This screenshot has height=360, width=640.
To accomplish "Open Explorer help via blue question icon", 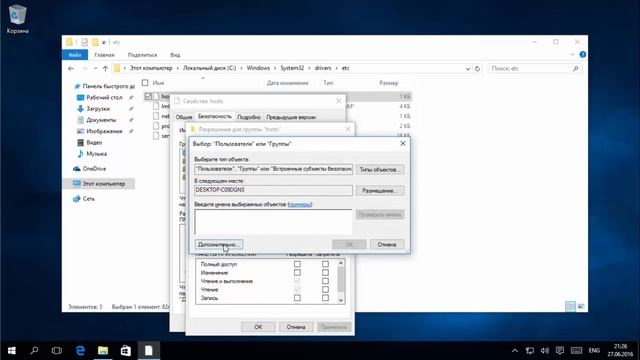I will [582, 55].
